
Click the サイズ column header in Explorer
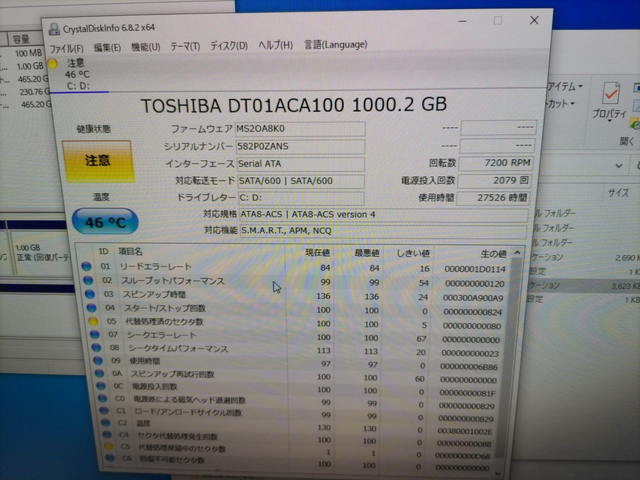618,193
